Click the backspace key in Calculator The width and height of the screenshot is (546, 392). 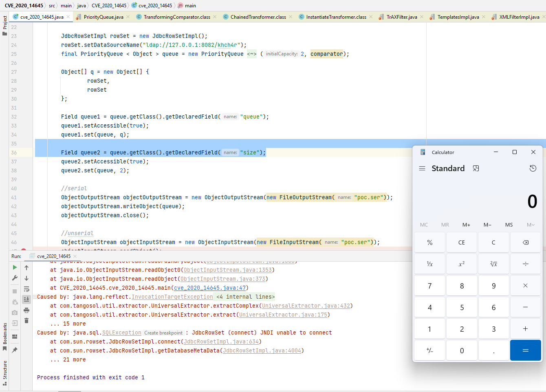526,242
